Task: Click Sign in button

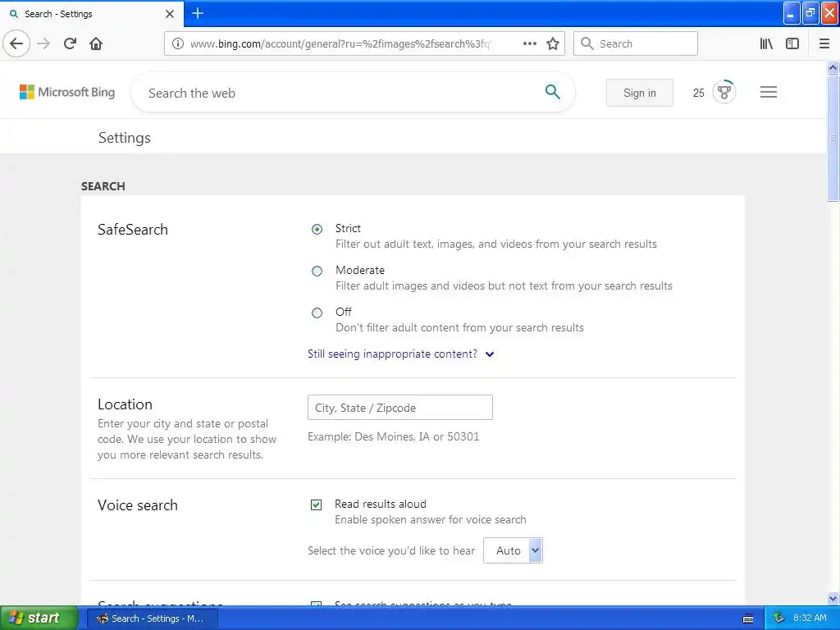Action: (x=640, y=93)
